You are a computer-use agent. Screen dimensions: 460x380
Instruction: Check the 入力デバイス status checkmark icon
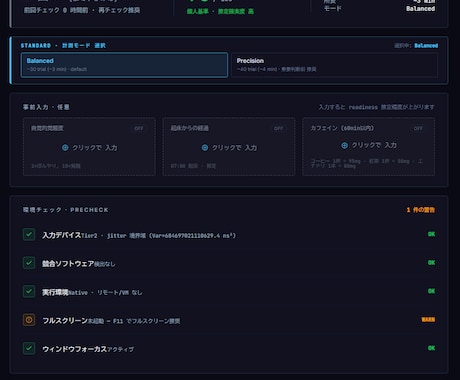click(29, 234)
